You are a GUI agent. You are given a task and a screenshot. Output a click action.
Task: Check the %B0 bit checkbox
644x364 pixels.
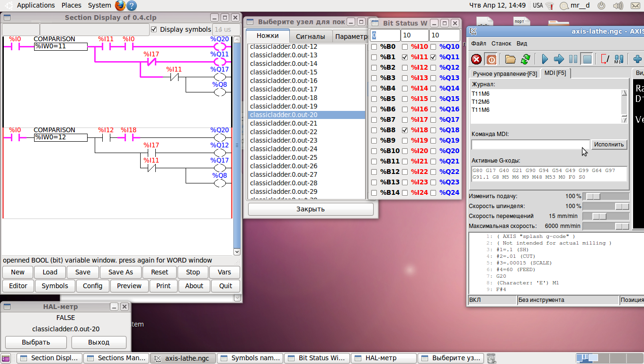374,46
